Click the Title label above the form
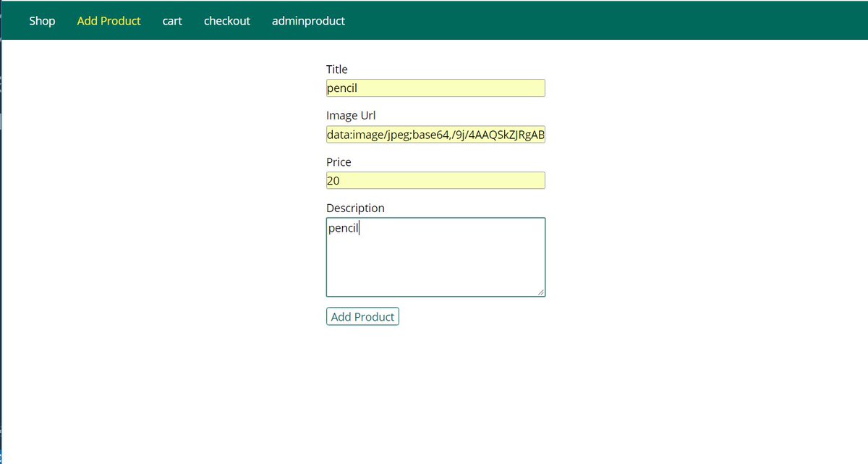 [x=337, y=69]
